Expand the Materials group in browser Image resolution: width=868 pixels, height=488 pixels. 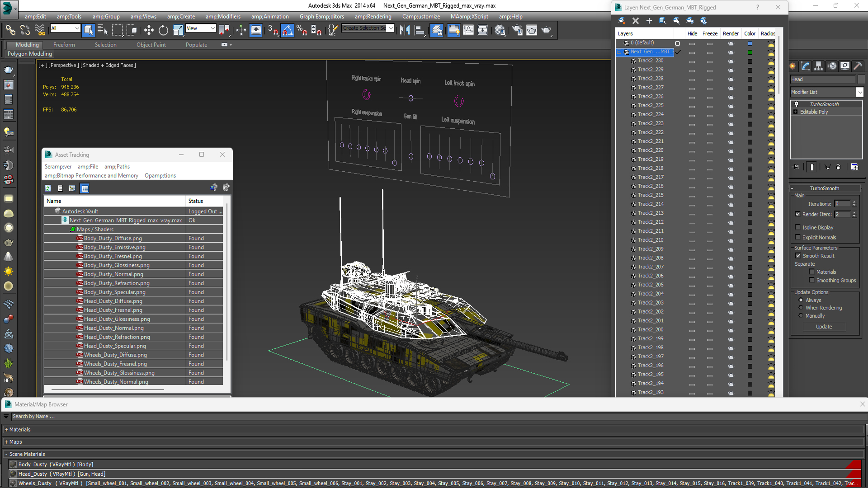click(6, 430)
